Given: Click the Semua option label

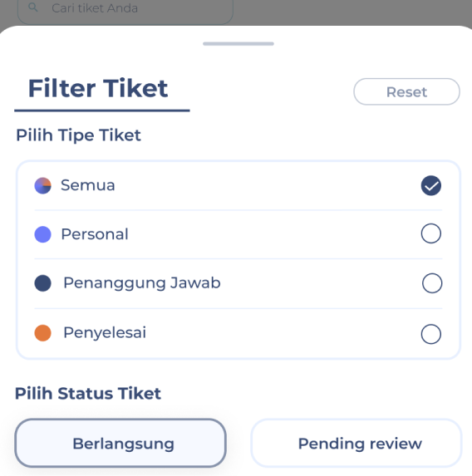Looking at the screenshot, I should point(88,185).
